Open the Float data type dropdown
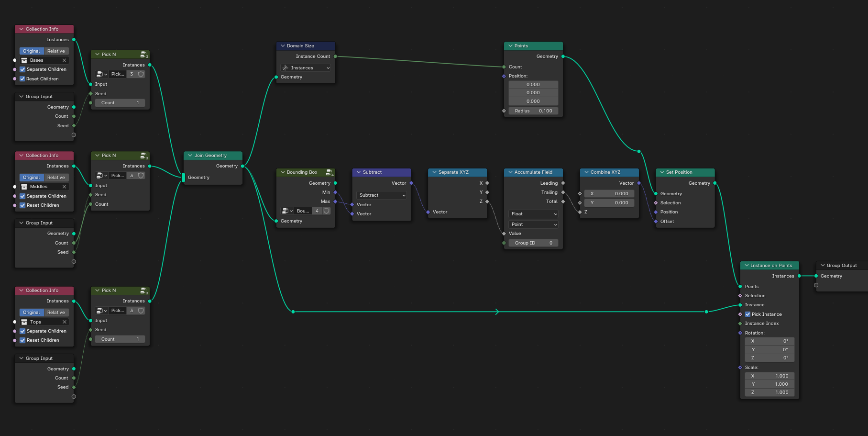 533,214
